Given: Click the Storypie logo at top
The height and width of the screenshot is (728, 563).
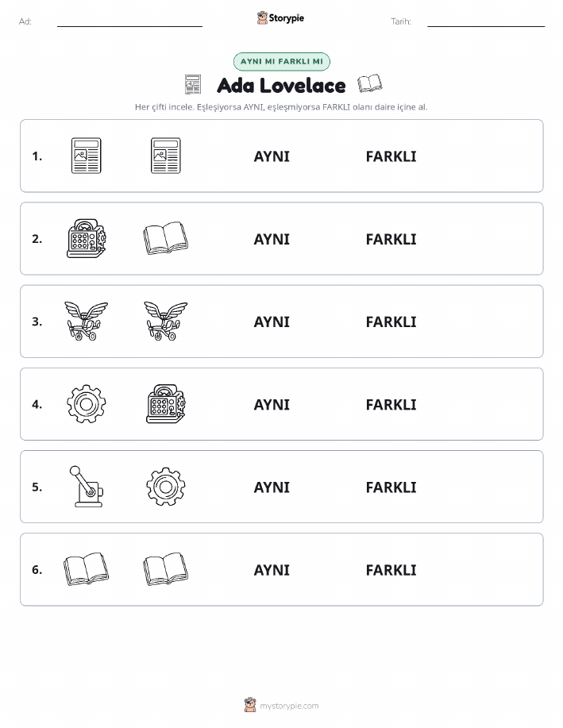Looking at the screenshot, I should click(x=280, y=18).
